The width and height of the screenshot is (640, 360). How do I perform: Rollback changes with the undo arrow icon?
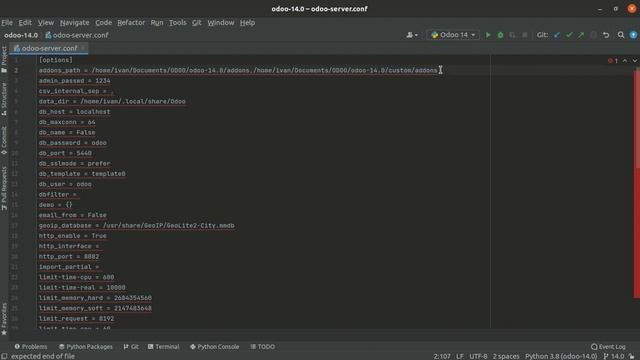point(606,35)
